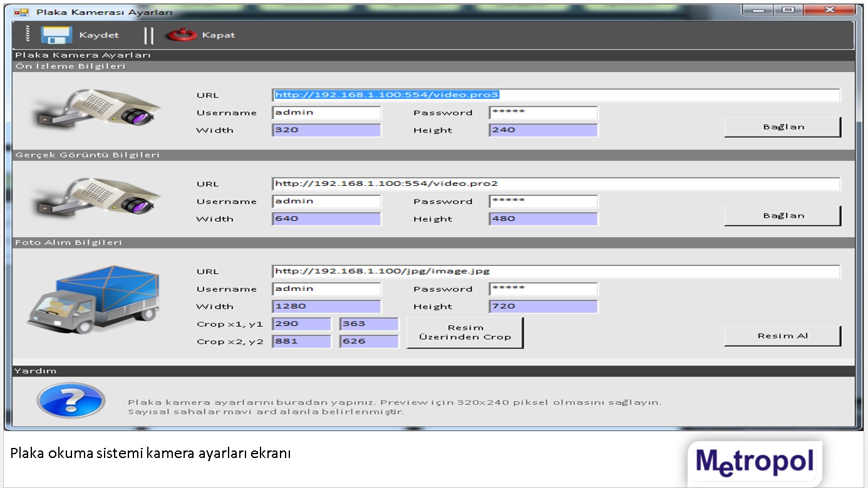The height and width of the screenshot is (488, 868).
Task: Click the Height field showing 480
Action: click(x=543, y=219)
